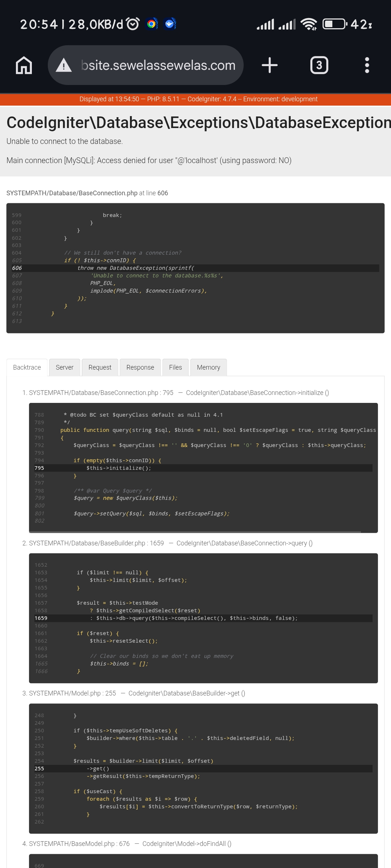This screenshot has width=391, height=868.
Task: Tap the browser home icon
Action: coord(24,65)
